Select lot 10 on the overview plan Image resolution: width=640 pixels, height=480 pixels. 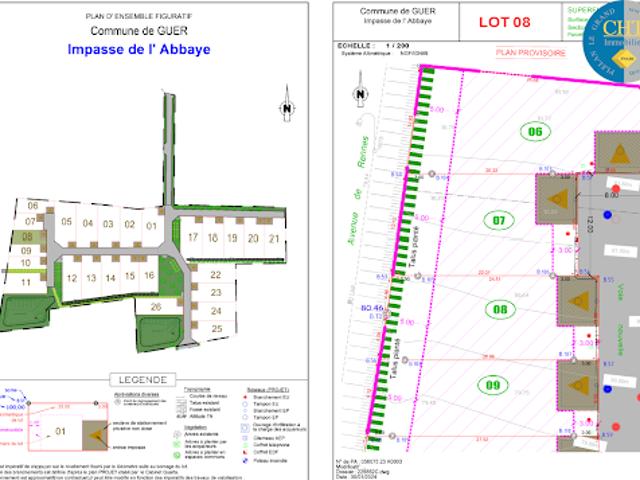tap(26, 263)
